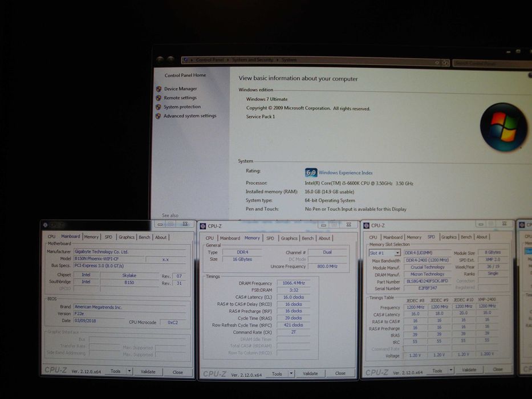Click the Gigabyte Technology Co. Ltd. manufacturer field
Image resolution: width=532 pixels, height=399 pixels.
(130, 252)
